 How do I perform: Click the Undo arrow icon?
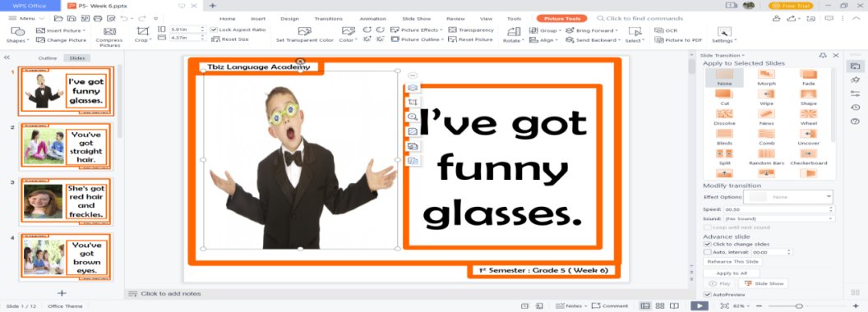click(125, 18)
